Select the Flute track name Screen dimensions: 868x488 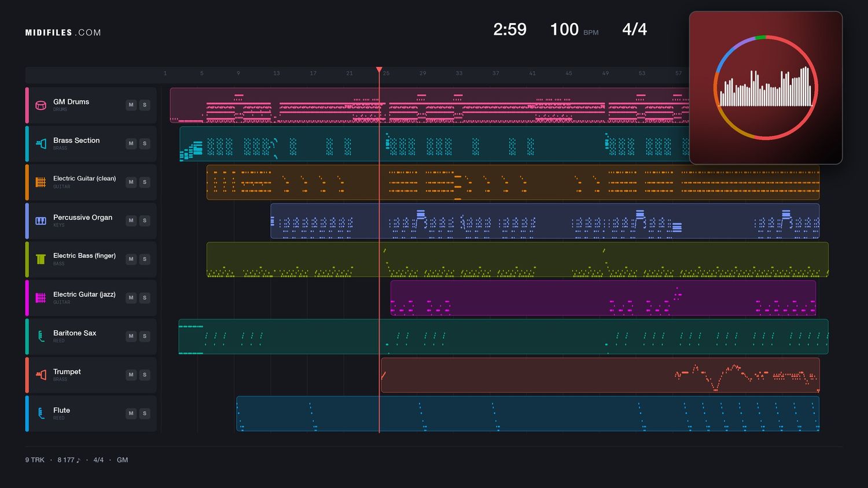[x=61, y=411]
